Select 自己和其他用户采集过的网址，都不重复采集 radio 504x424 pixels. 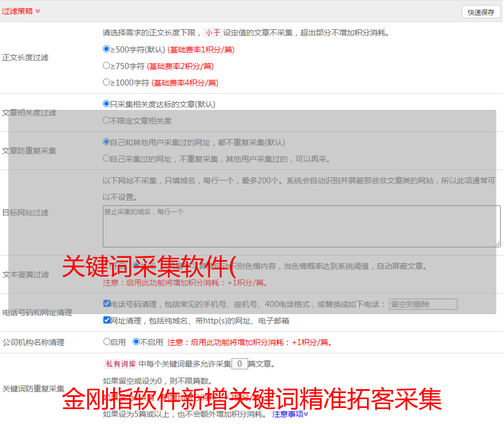[x=107, y=142]
